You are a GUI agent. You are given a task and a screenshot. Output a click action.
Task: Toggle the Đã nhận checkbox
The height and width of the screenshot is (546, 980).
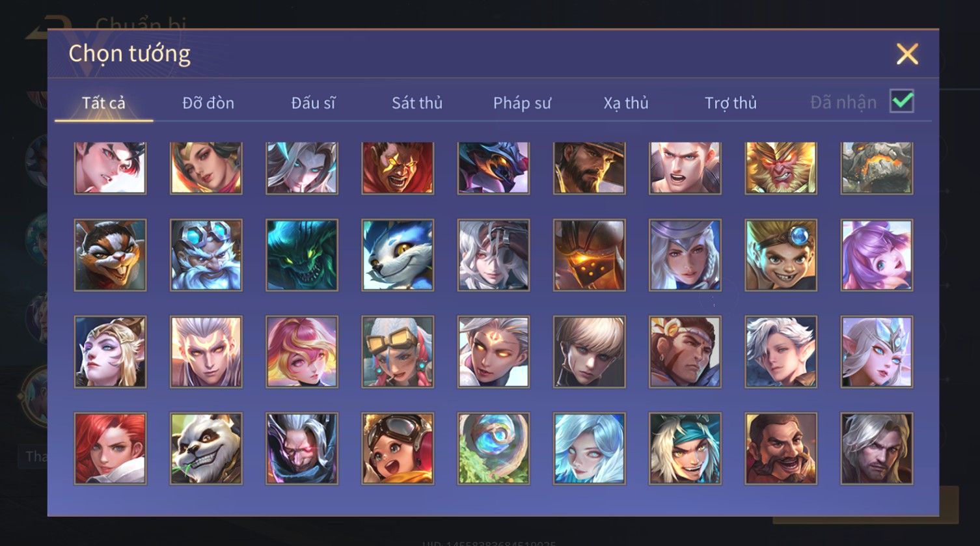click(x=902, y=102)
